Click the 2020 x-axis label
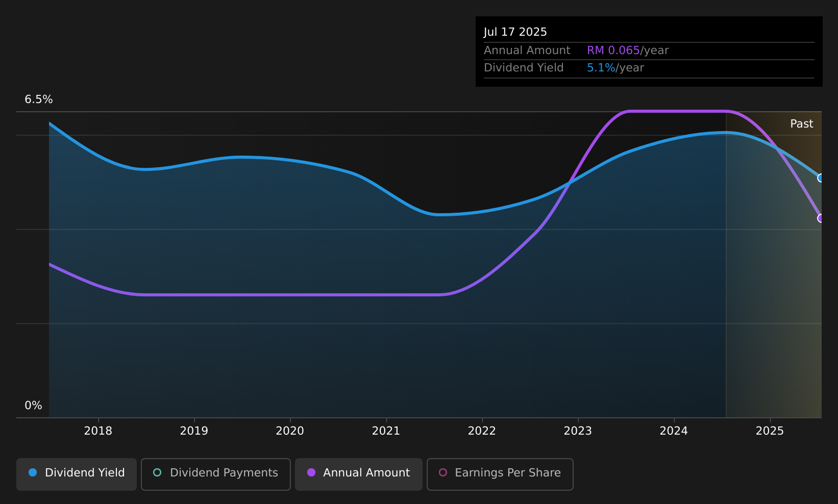Image resolution: width=838 pixels, height=504 pixels. click(x=290, y=431)
